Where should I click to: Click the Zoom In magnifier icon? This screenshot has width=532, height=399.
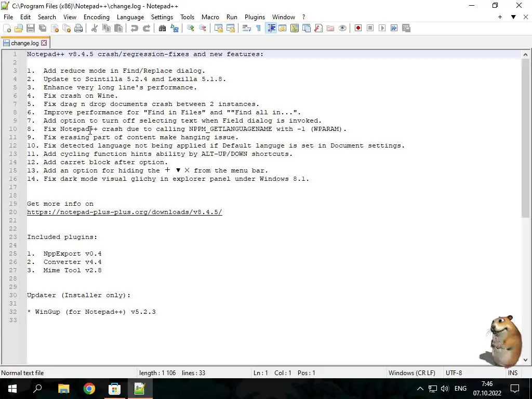click(190, 28)
